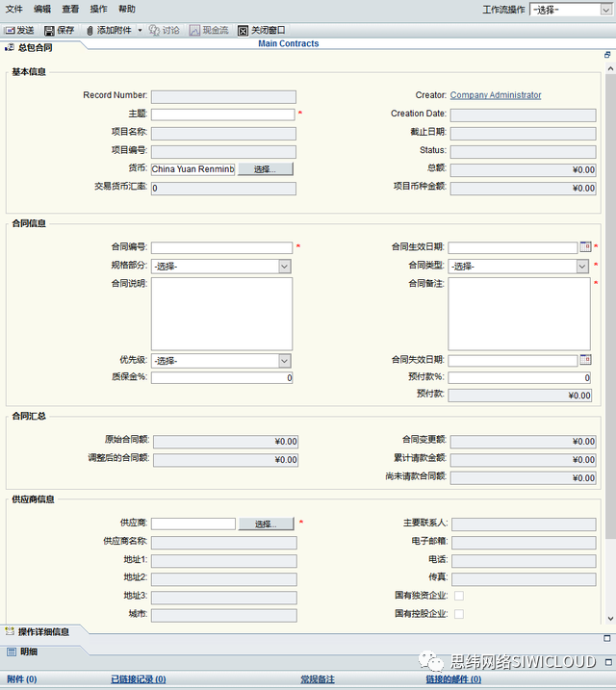616x690 pixels.
Task: Click the 合同失效日期 date field
Action: (513, 361)
